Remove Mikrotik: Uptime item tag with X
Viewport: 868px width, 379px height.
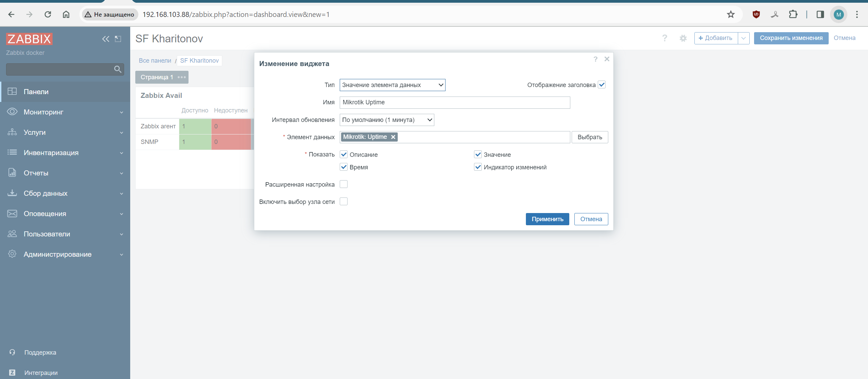pyautogui.click(x=393, y=137)
